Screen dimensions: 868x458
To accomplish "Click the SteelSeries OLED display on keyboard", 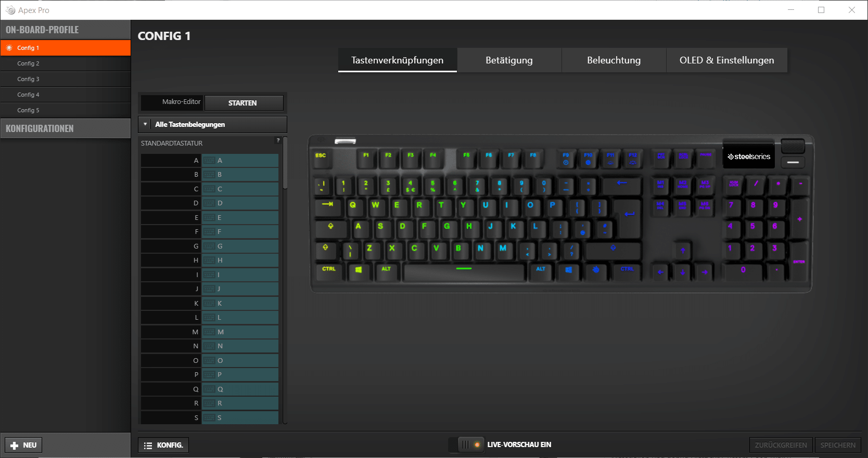I will click(x=748, y=156).
